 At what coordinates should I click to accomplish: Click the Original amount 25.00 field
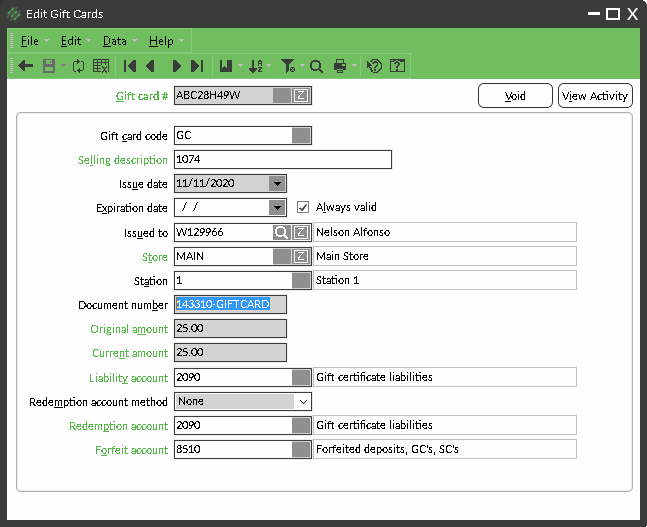(x=230, y=329)
